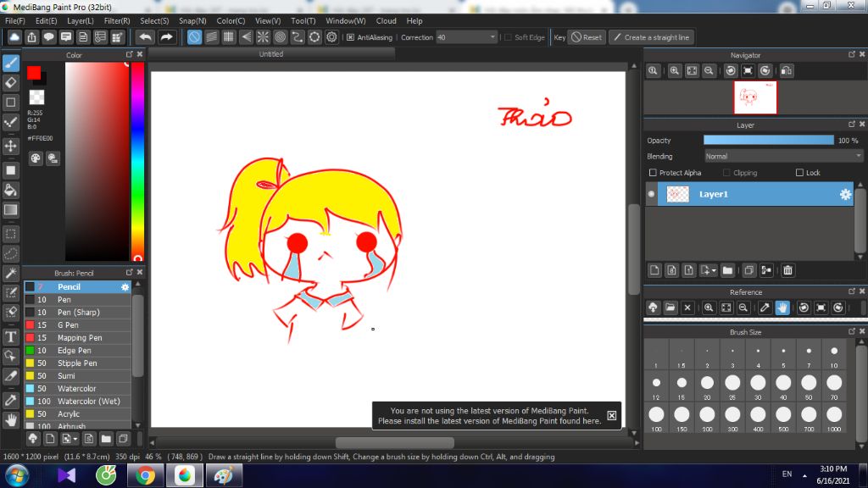Dismiss the update notification

click(612, 415)
